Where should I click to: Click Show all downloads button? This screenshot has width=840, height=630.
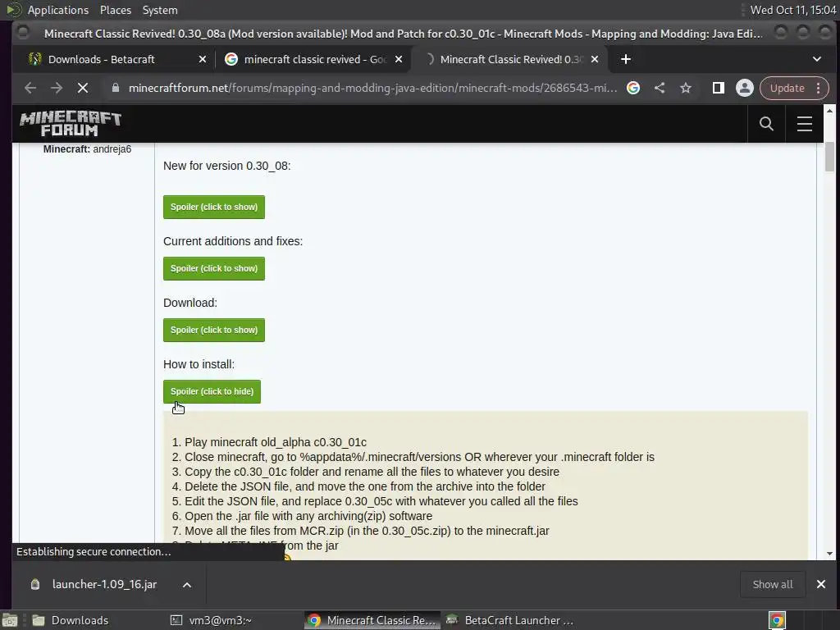point(773,584)
